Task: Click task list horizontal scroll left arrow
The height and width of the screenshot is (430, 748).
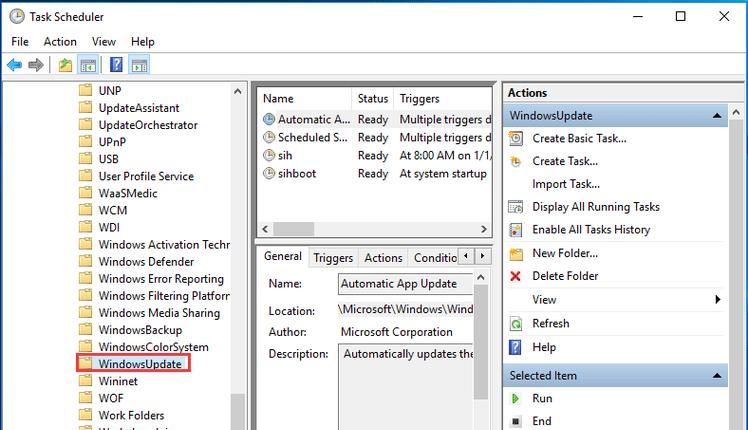Action: tap(265, 229)
